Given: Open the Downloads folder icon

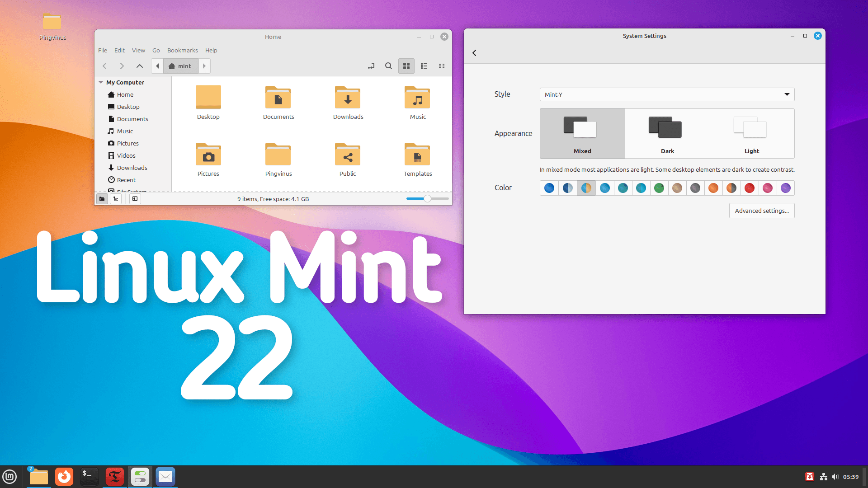Looking at the screenshot, I should [x=348, y=102].
